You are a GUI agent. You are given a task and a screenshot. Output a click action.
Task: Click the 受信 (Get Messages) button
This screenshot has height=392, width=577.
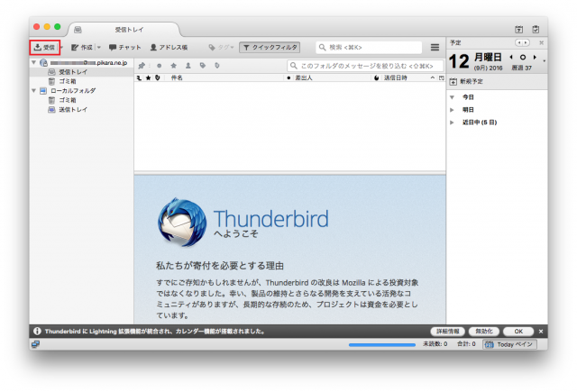coord(44,48)
